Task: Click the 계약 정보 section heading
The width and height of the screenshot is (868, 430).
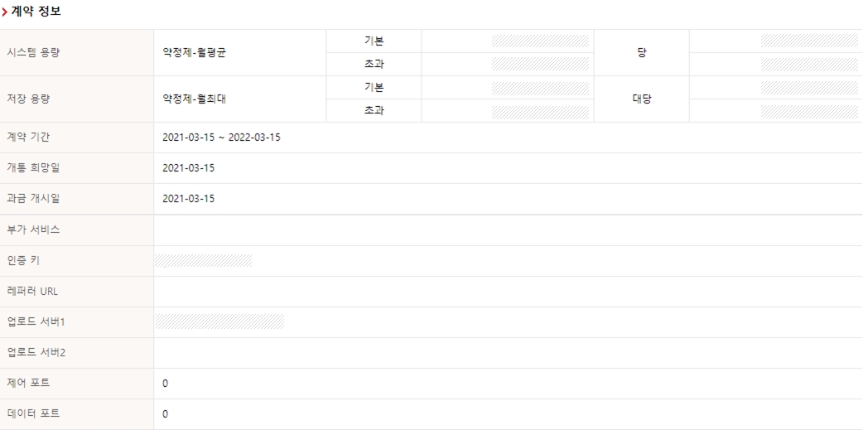Action: click(35, 12)
